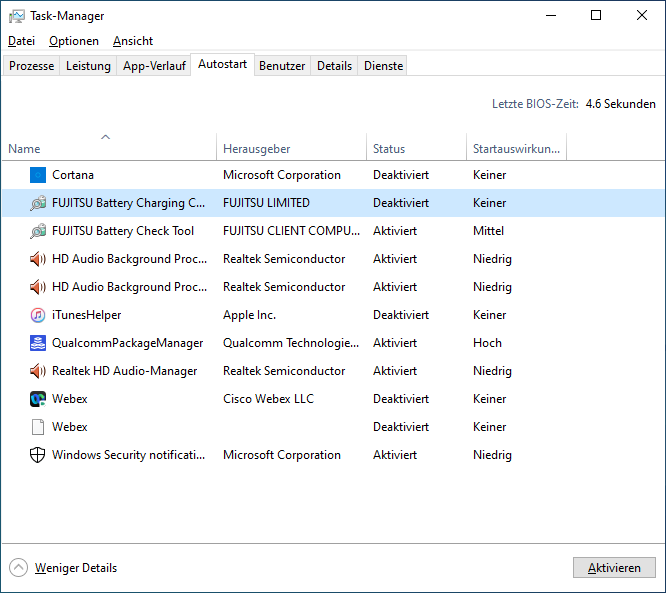
Task: Click the Windows Security shield icon
Action: click(38, 455)
